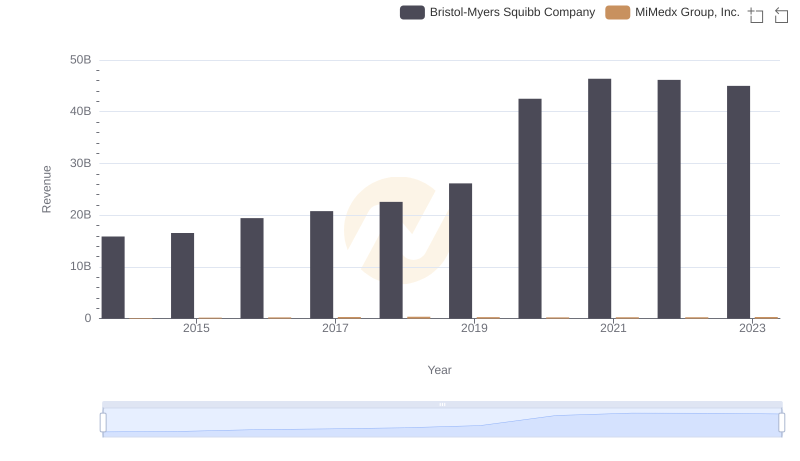
Task: Click the Bristol-Myers bar for 2019
Action: coord(460,251)
